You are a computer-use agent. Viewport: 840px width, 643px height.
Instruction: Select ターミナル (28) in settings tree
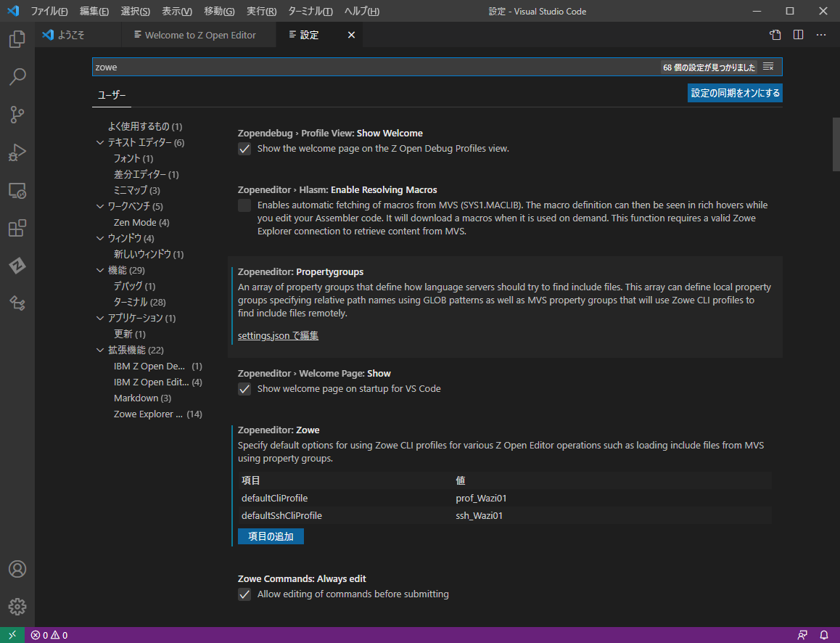pos(139,302)
